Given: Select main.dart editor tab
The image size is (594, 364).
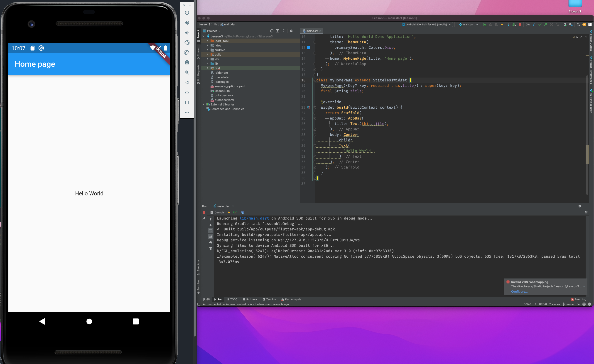Looking at the screenshot, I should pos(312,31).
